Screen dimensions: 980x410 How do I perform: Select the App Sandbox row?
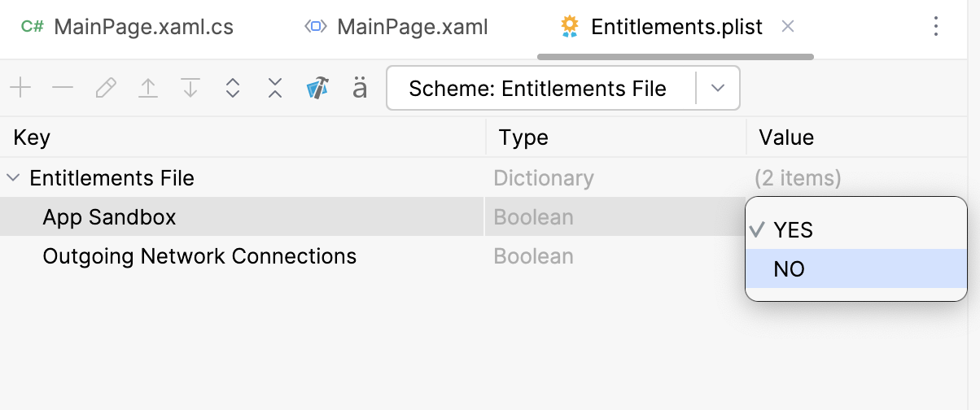[110, 217]
